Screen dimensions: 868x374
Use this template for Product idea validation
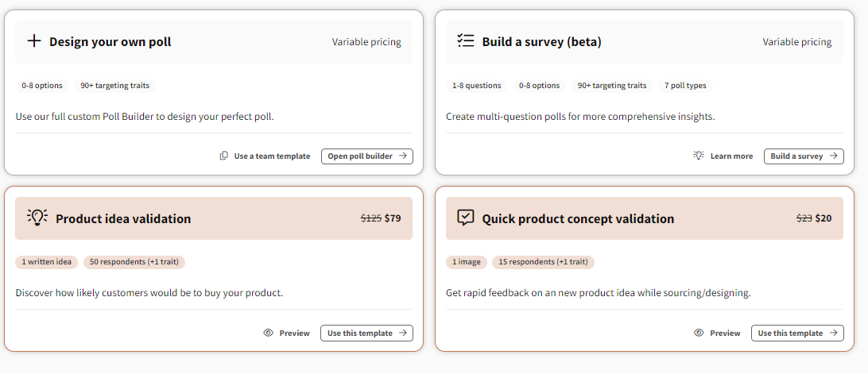click(x=366, y=333)
